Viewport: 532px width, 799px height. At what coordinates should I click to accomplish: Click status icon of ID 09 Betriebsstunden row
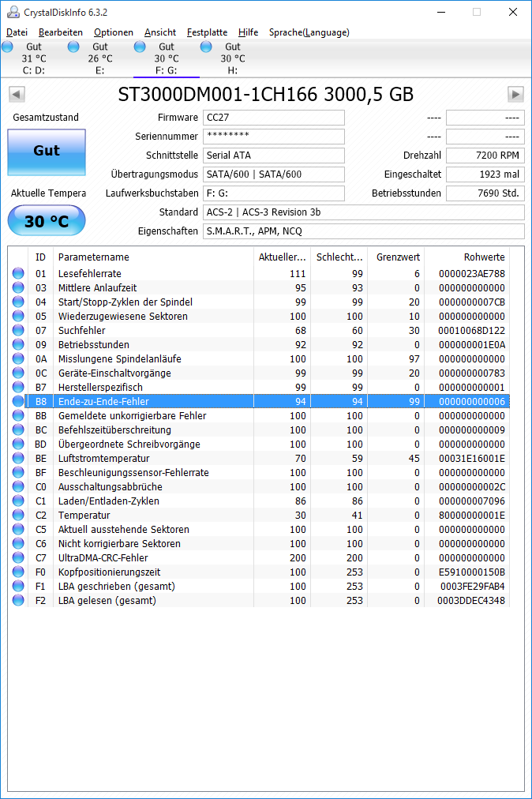pyautogui.click(x=18, y=344)
